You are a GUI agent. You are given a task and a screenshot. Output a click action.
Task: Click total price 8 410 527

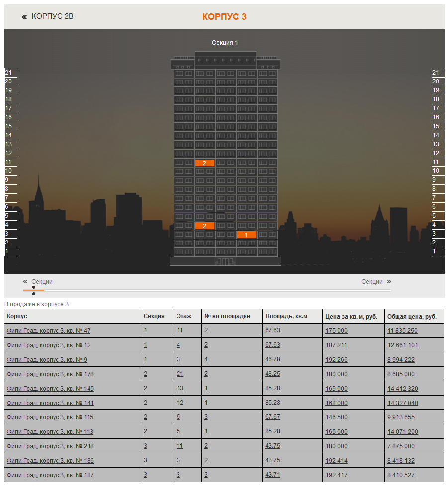click(x=401, y=475)
